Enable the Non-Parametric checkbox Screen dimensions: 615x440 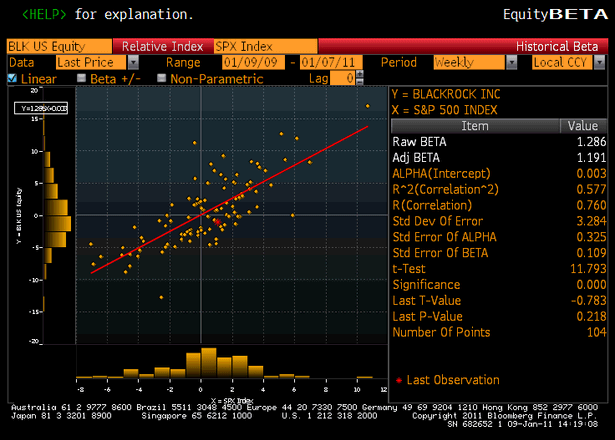coord(161,78)
